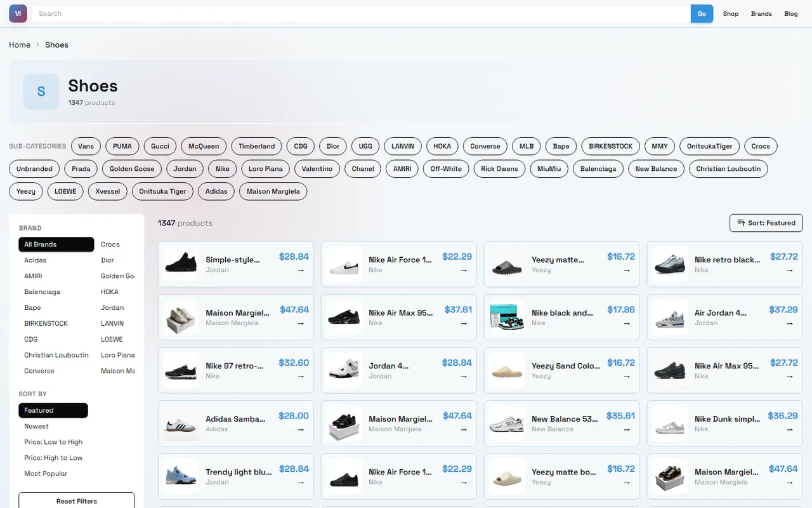
Task: Open Blog in top navigation
Action: point(791,13)
